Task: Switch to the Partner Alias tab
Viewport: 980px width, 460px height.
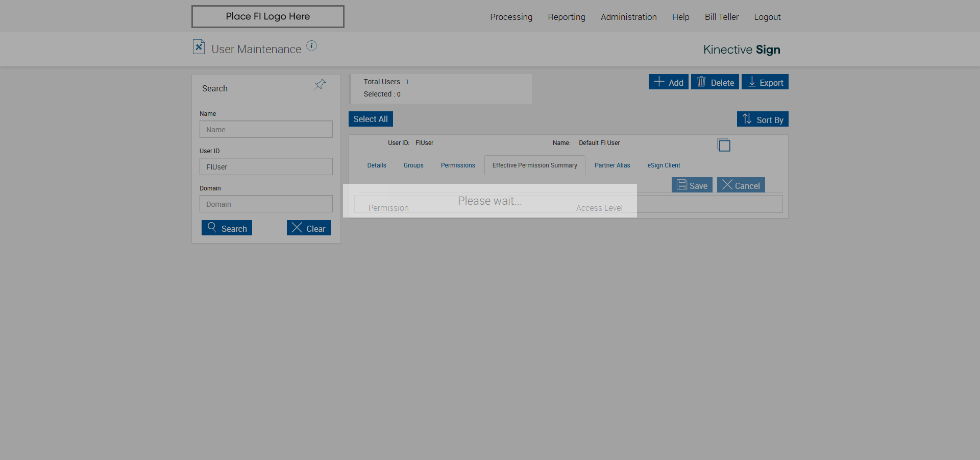Action: tap(612, 165)
